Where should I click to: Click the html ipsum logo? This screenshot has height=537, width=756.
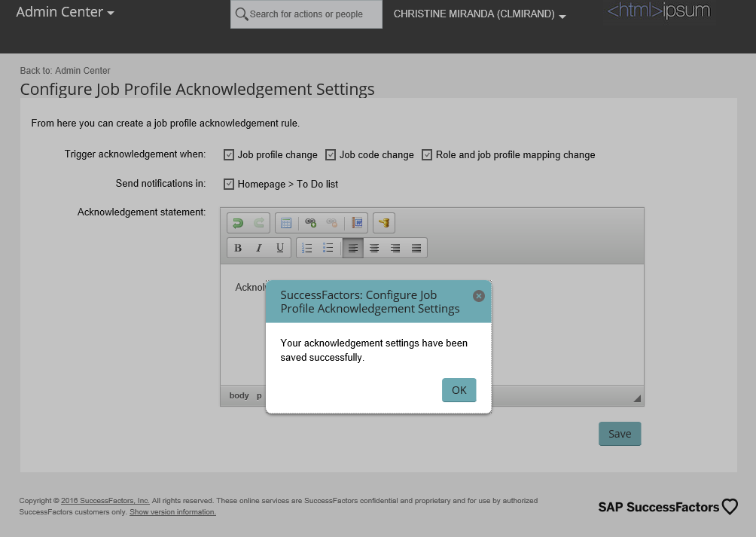click(x=659, y=11)
